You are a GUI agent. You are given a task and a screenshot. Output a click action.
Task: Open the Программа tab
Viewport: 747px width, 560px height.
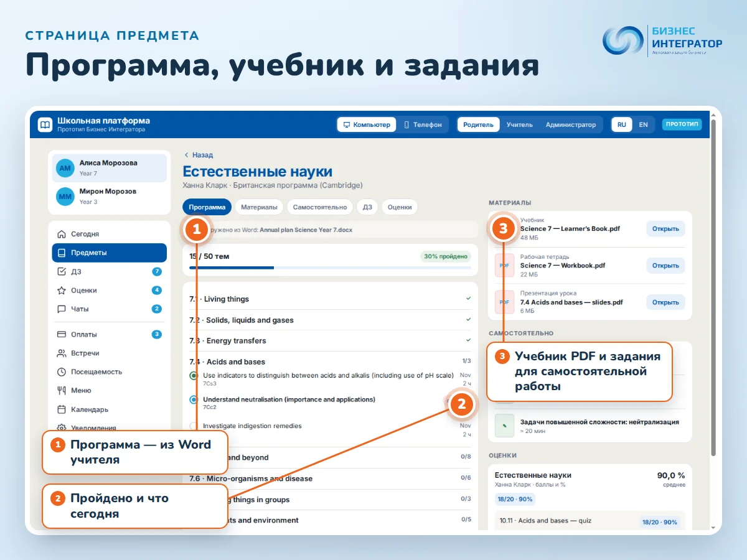pyautogui.click(x=207, y=207)
